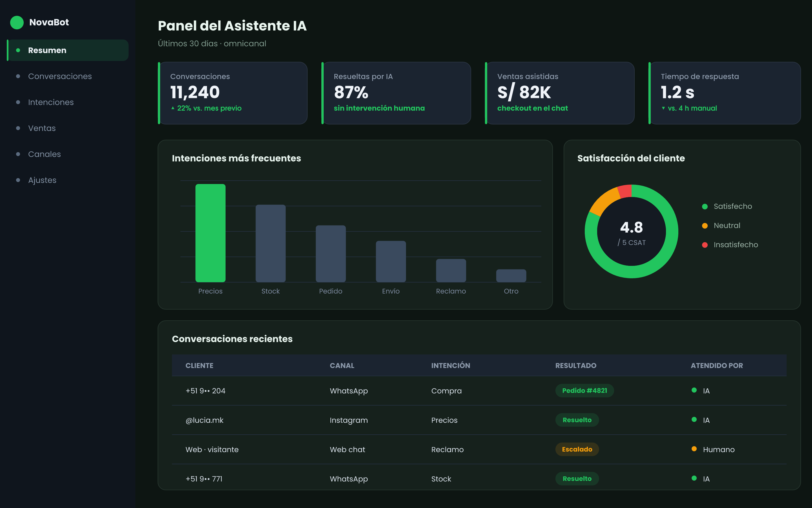Screen dimensions: 812x508
Task: Select the Otro bar in the chart
Action: [511, 275]
